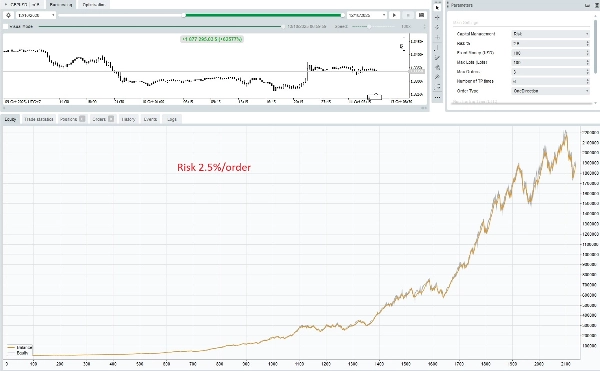Image resolution: width=600 pixels, height=371 pixels.
Task: Open the more tools ellipsis button
Action: [437, 97]
